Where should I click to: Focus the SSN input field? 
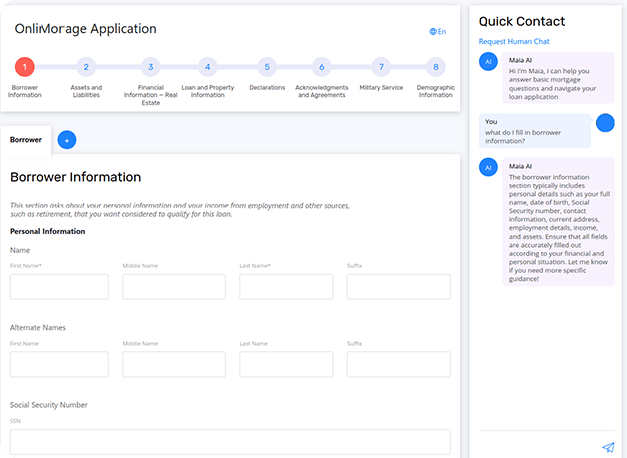click(x=230, y=442)
